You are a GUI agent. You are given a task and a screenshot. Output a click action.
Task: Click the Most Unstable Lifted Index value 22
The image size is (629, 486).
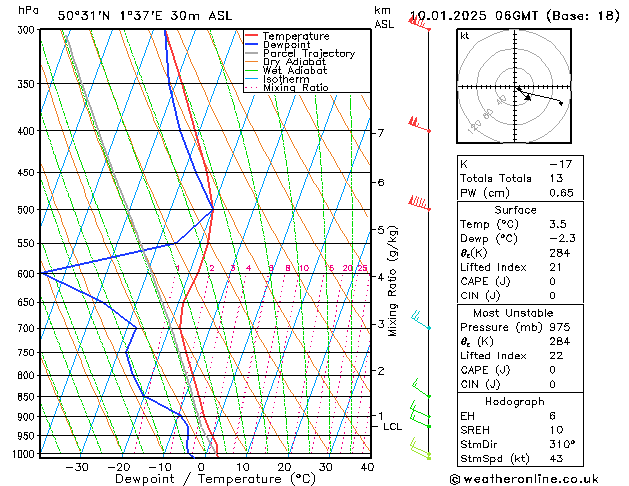pyautogui.click(x=556, y=355)
